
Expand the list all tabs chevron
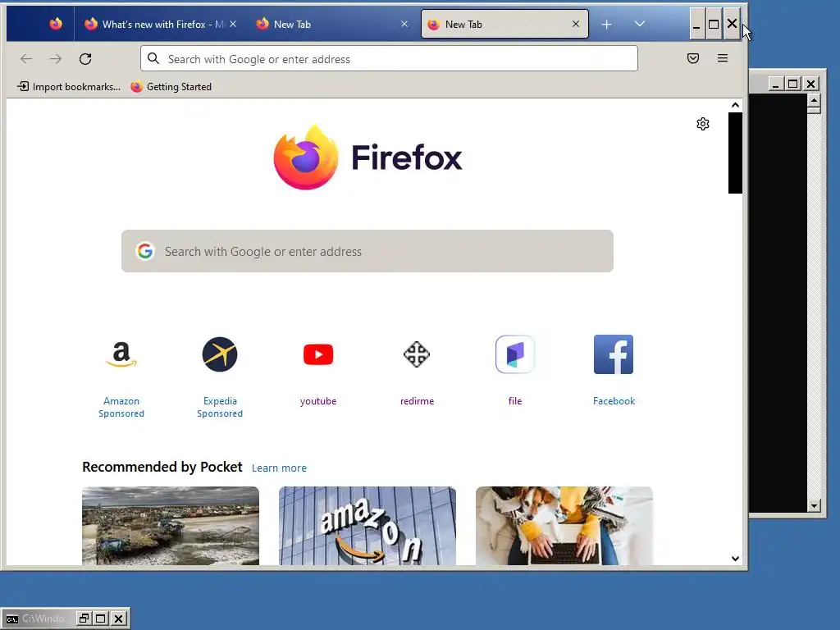(x=640, y=24)
